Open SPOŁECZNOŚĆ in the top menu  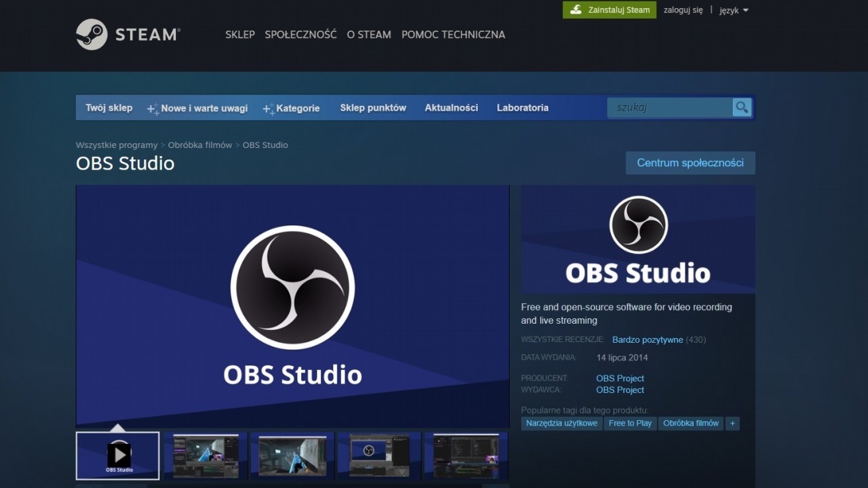tap(300, 35)
